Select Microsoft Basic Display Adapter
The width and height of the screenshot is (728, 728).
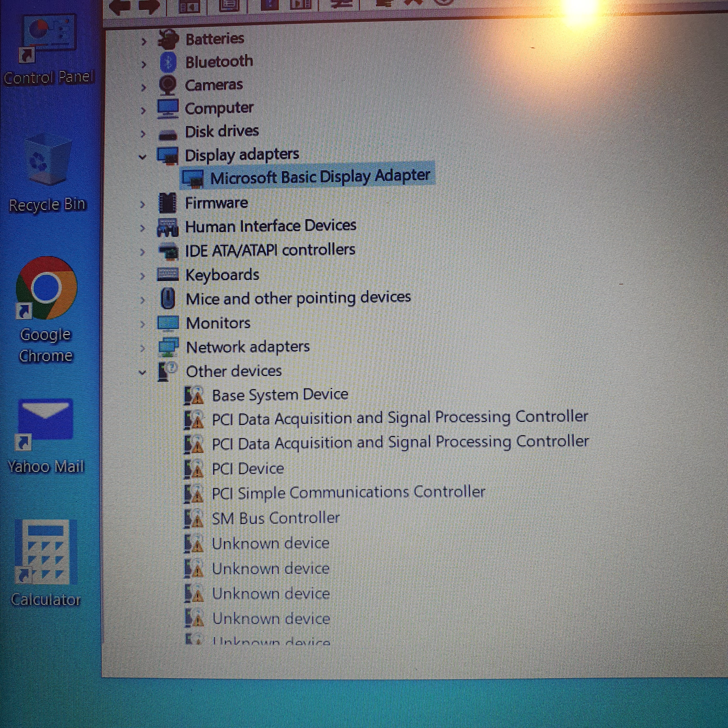pos(320,177)
